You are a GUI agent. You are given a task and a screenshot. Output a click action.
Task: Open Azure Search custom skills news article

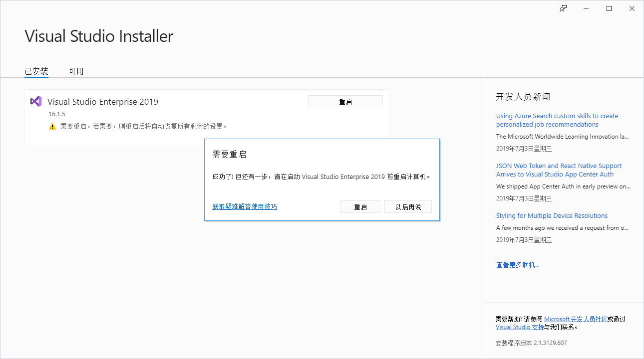[x=557, y=120]
